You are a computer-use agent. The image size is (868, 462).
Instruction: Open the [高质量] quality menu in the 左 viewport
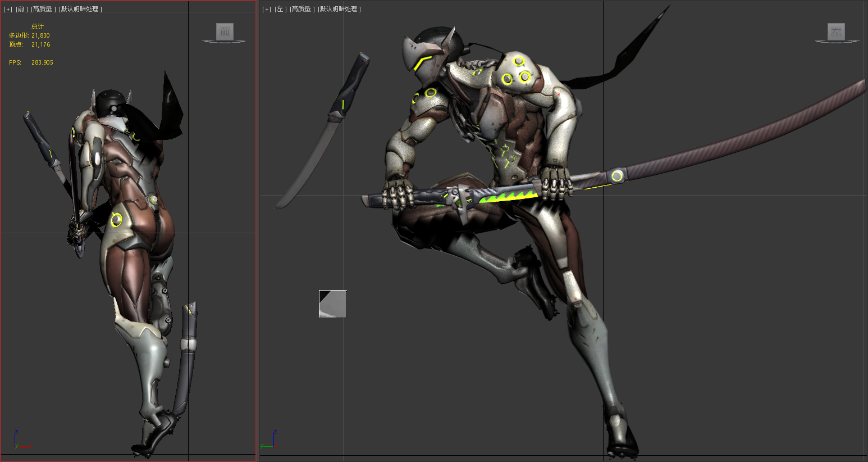pos(302,9)
